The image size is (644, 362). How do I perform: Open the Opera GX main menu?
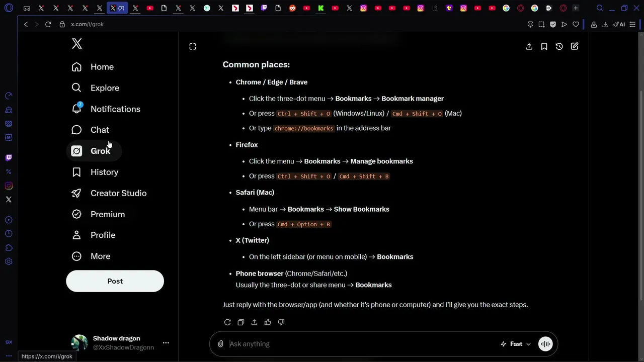(x=9, y=8)
